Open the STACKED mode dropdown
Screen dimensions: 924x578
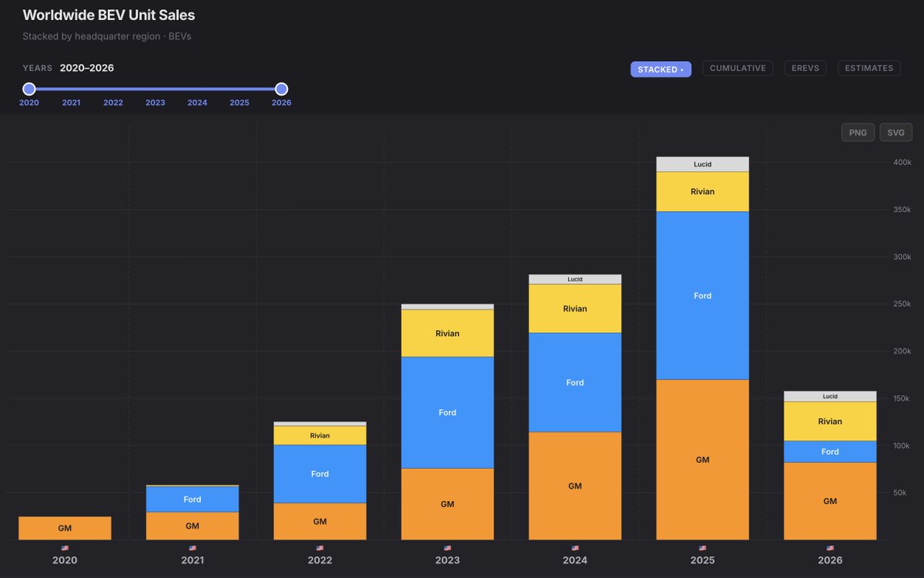click(x=661, y=69)
